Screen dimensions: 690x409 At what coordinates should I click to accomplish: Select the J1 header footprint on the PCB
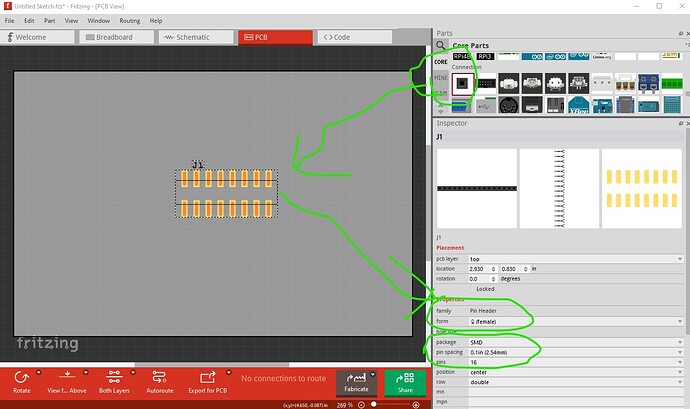point(226,193)
